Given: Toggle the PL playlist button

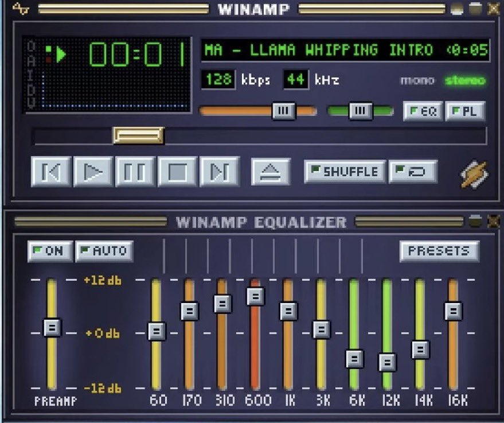Looking at the screenshot, I should (465, 111).
